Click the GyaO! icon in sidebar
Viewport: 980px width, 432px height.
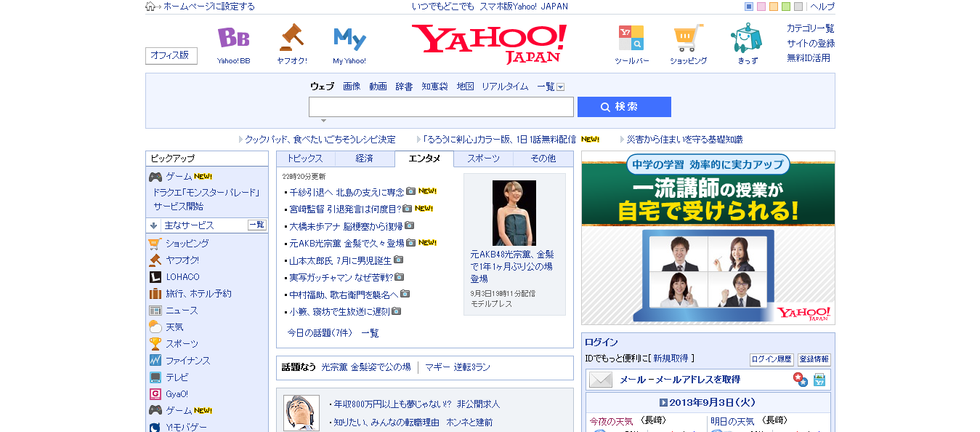[155, 394]
